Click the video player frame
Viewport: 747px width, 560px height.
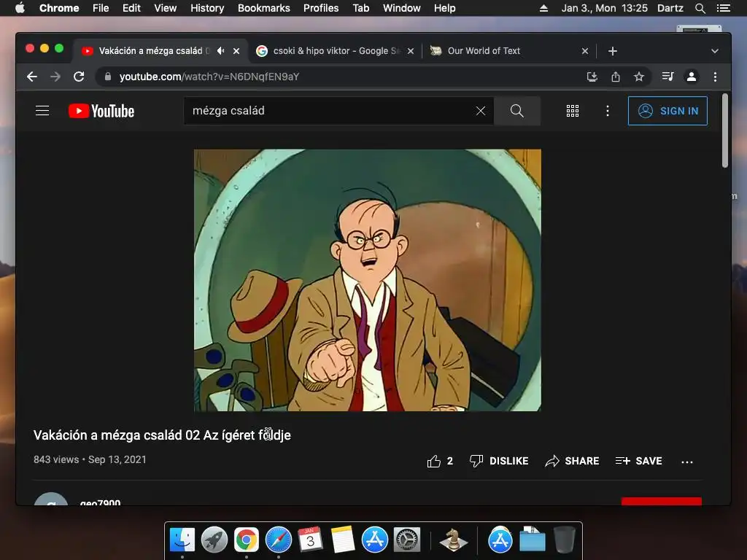(x=368, y=281)
